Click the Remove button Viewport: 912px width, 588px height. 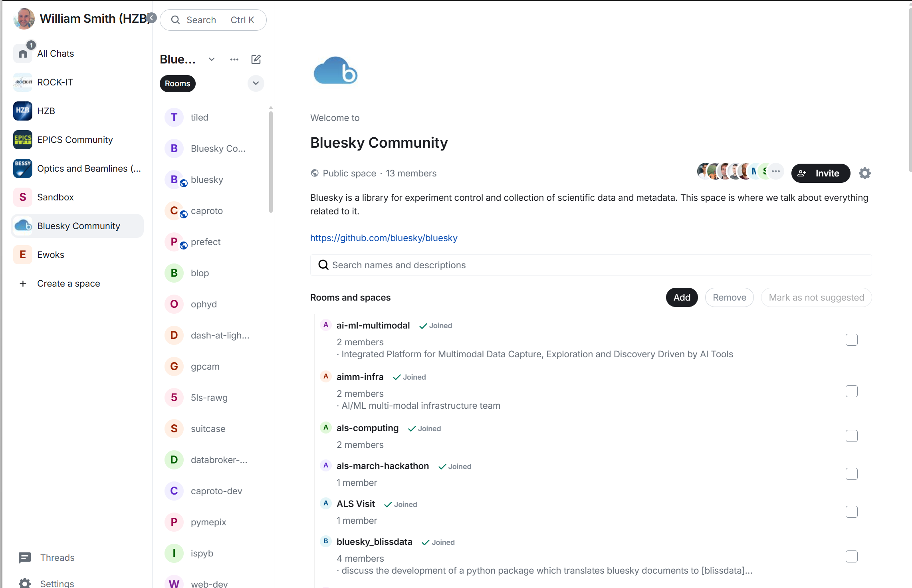pos(729,297)
